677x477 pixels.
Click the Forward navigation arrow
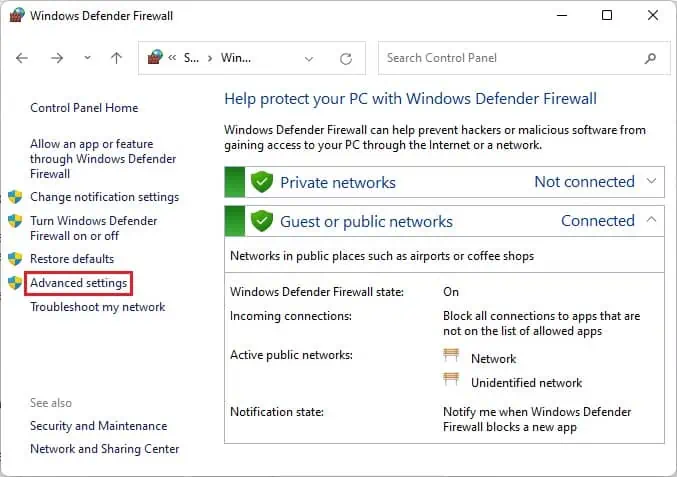tap(57, 58)
